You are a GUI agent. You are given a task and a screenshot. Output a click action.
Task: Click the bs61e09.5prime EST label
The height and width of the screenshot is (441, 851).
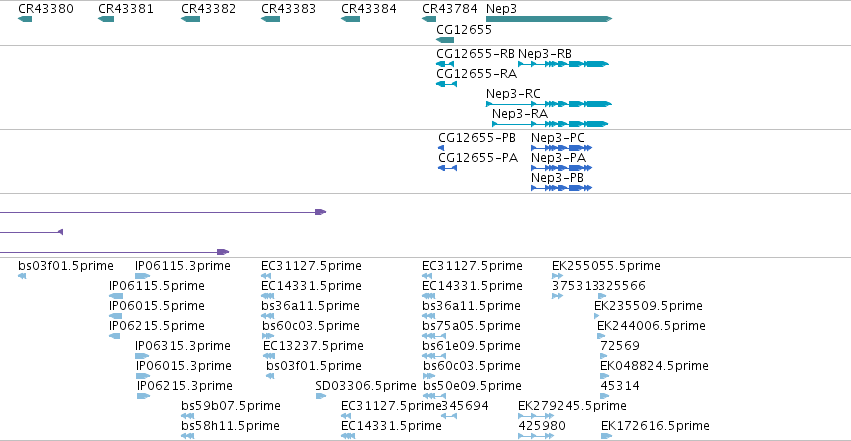472,346
